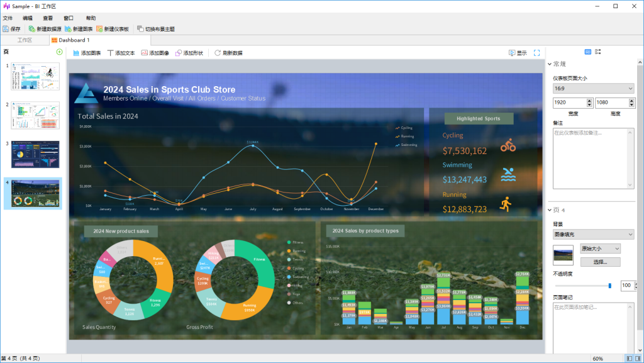Toggle the left panel in the status bar
Image resolution: width=644 pixels, height=363 pixels.
coord(629,358)
